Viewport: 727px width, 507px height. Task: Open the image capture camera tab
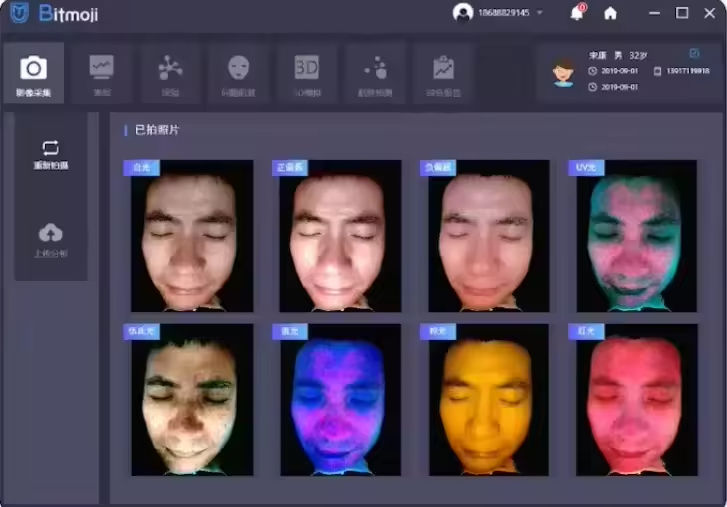[34, 74]
